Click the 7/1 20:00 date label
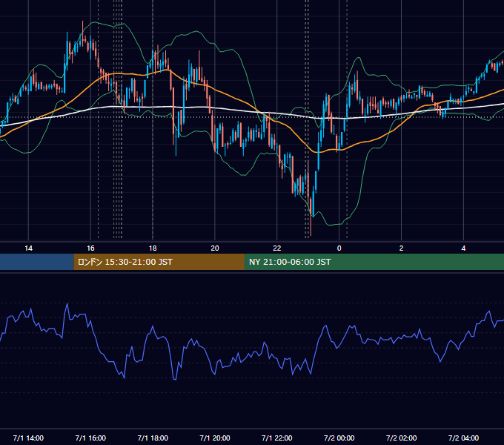Viewport: 504px width, 445px height. coord(215,438)
